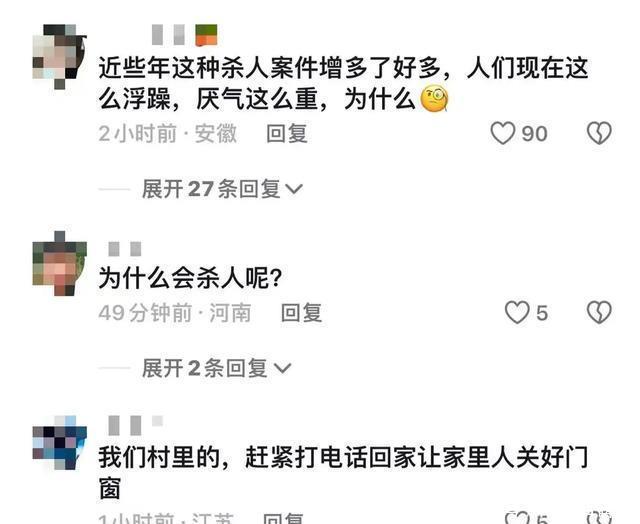The image size is (640, 524).
Task: Reply to the Jiangsu comment
Action: pyautogui.click(x=282, y=518)
